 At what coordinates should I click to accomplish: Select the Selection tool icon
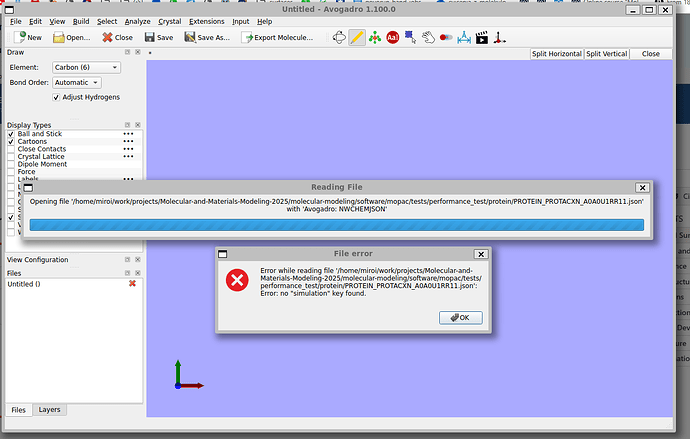[x=411, y=38]
